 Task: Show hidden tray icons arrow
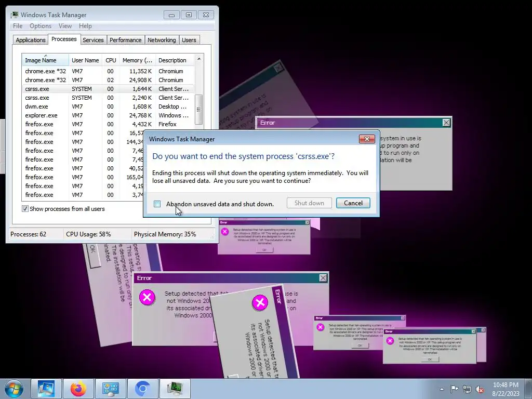point(442,389)
